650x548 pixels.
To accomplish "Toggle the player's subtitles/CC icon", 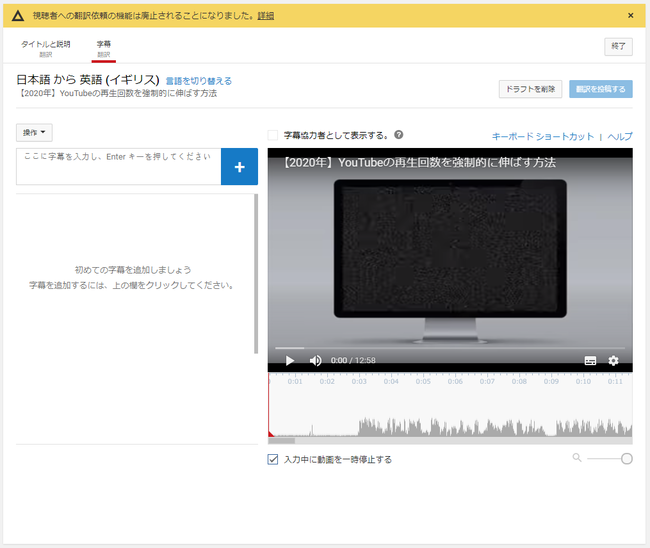I will pos(590,361).
